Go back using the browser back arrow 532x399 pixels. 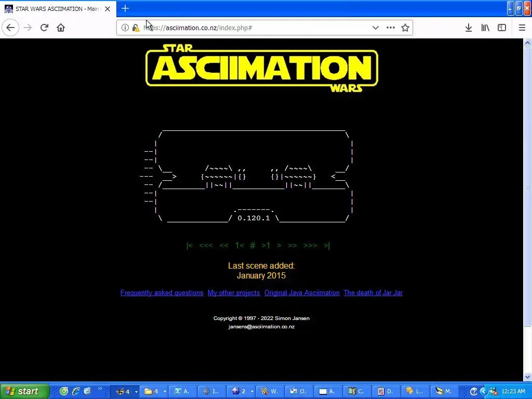[x=10, y=28]
